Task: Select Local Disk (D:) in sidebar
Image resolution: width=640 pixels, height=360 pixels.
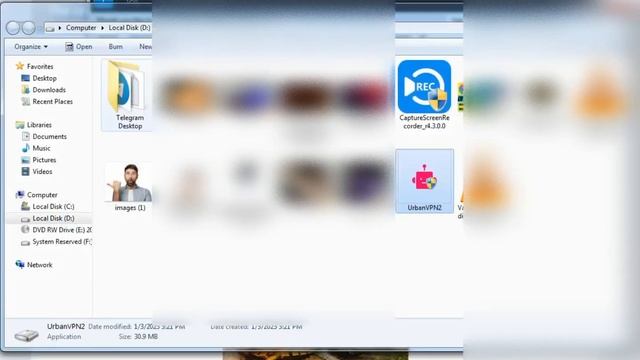Action: pyautogui.click(x=53, y=218)
